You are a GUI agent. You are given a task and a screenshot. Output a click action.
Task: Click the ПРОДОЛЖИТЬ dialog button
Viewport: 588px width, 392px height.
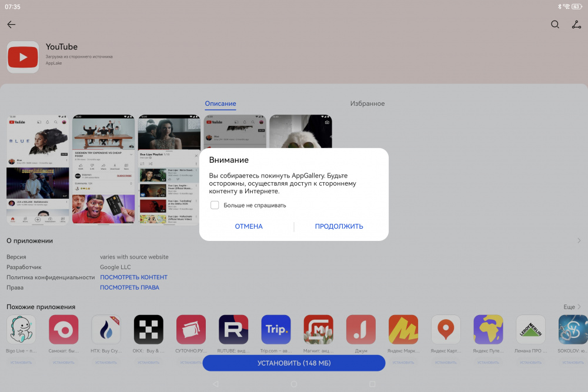[x=339, y=226]
